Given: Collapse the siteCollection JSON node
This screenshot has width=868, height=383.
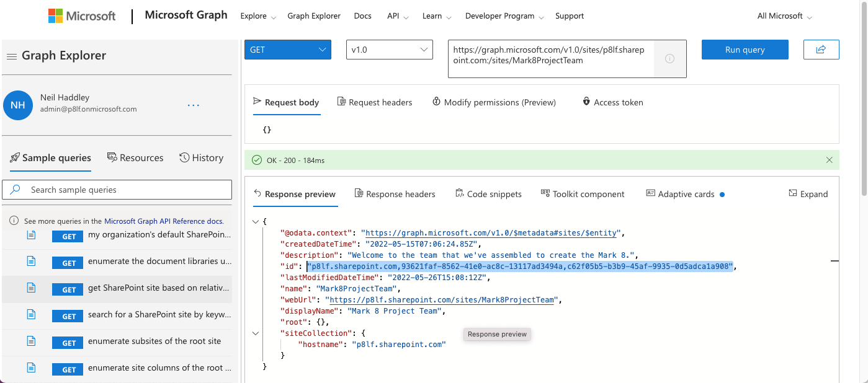Looking at the screenshot, I should point(256,333).
